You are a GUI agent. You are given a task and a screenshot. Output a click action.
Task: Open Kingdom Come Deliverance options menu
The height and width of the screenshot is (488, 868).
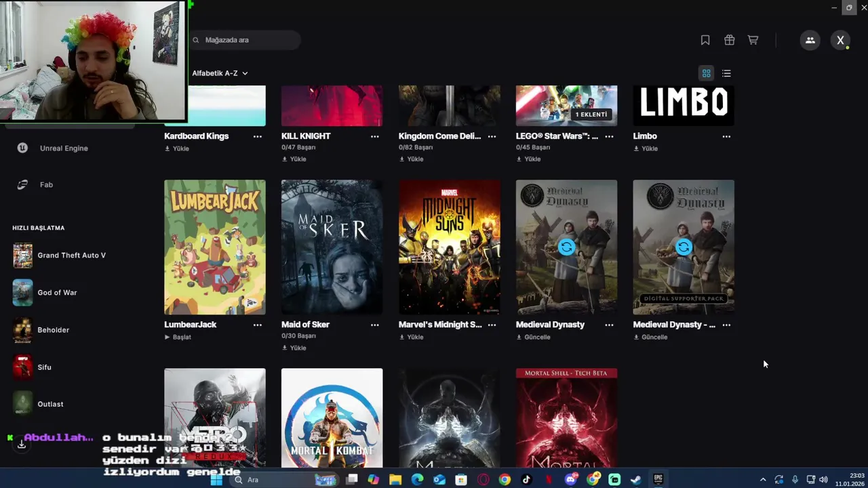coord(492,136)
